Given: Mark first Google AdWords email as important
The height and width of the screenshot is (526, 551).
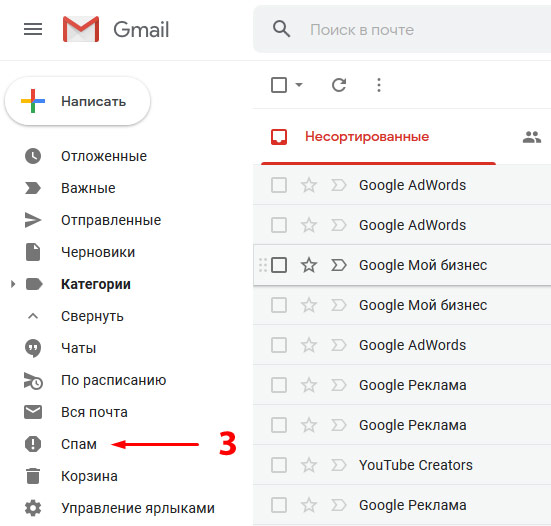Looking at the screenshot, I should coord(339,185).
